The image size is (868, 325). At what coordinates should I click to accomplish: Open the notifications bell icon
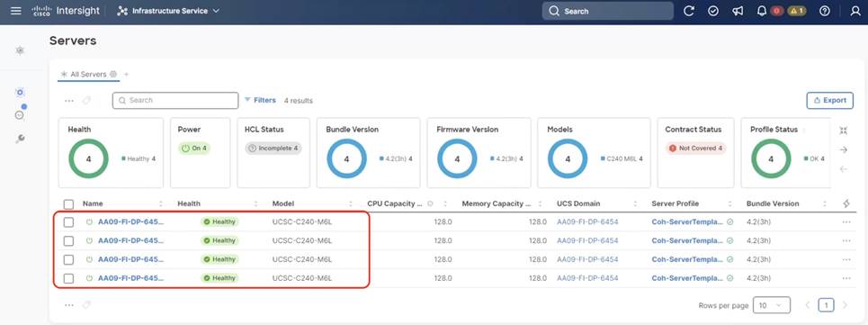pos(762,11)
